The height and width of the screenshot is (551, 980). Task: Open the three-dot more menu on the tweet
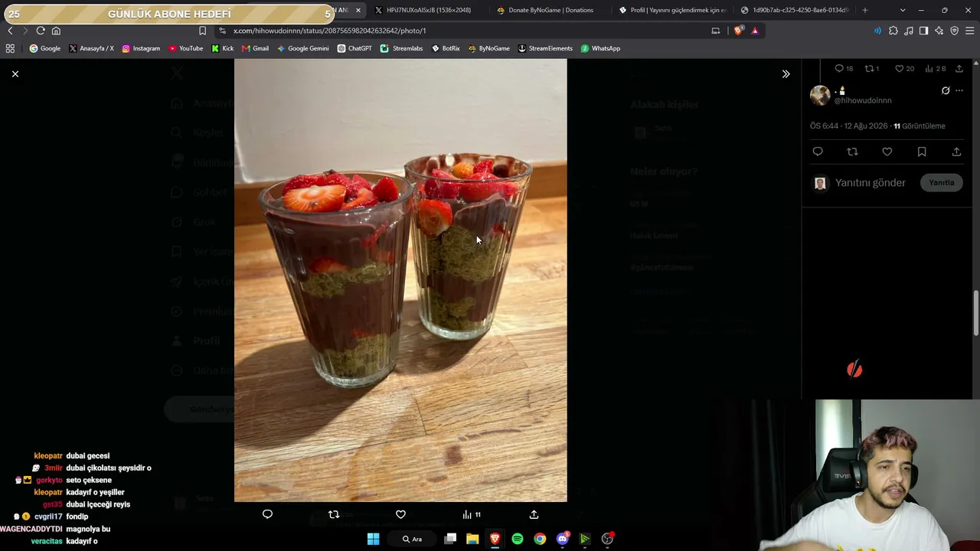pos(959,90)
